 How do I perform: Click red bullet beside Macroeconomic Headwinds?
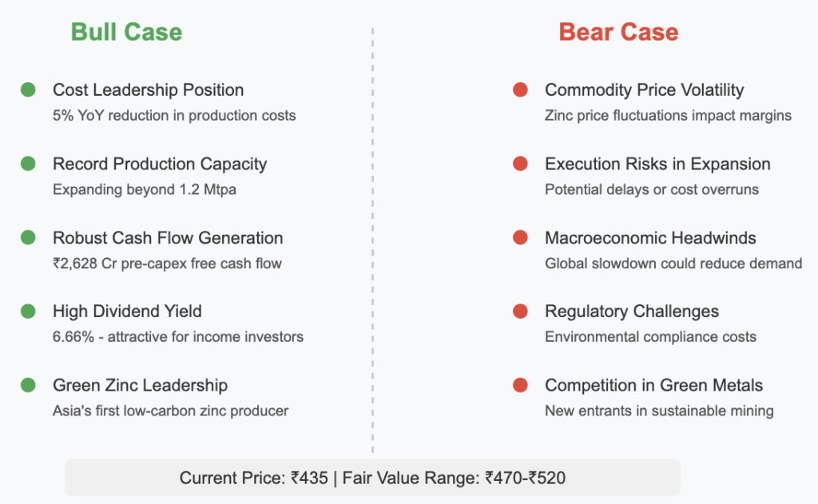[520, 238]
